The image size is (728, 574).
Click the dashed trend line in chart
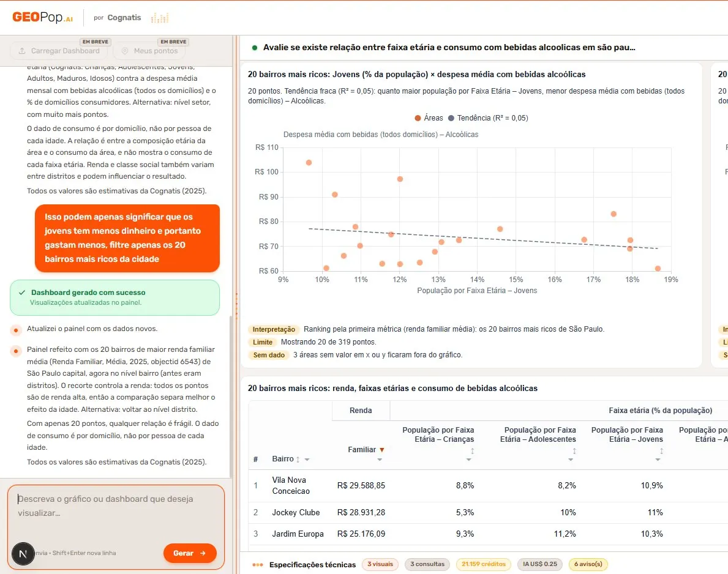[483, 239]
